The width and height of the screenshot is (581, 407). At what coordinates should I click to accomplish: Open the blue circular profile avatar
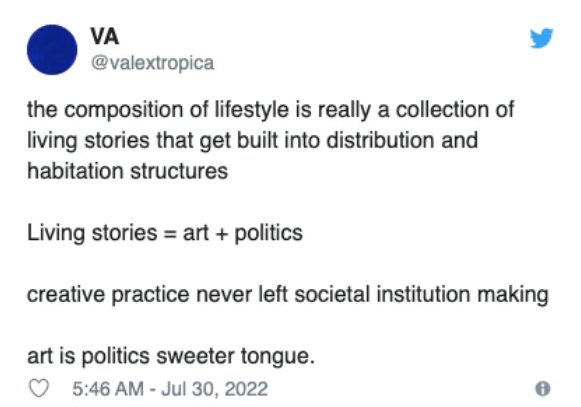(52, 50)
